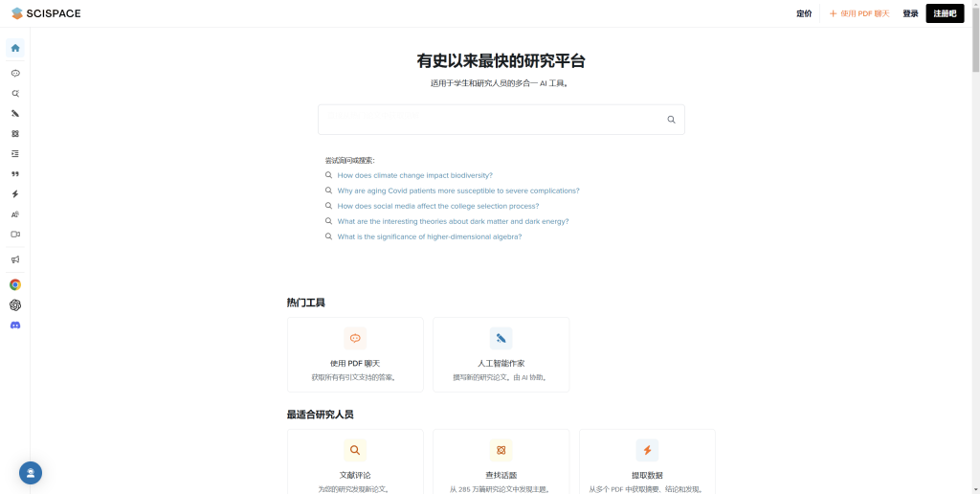Open the 提取数据 card title
This screenshot has width=980, height=494.
(647, 475)
